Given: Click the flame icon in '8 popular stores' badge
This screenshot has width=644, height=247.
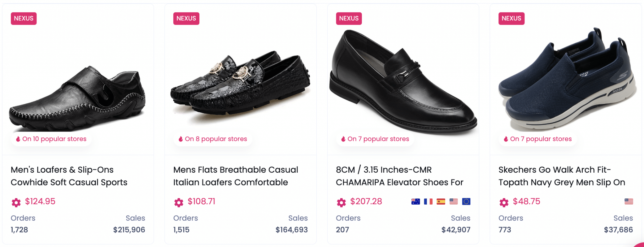Looking at the screenshot, I should tap(181, 139).
